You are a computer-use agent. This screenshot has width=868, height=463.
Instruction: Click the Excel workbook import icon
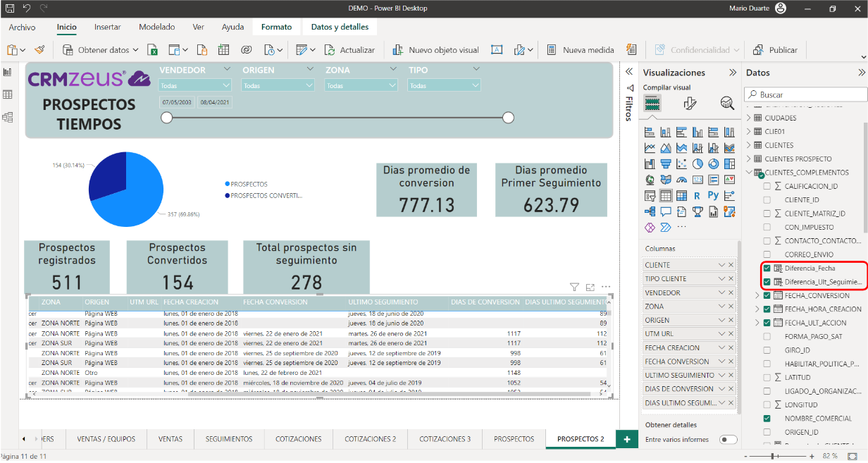[152, 50]
